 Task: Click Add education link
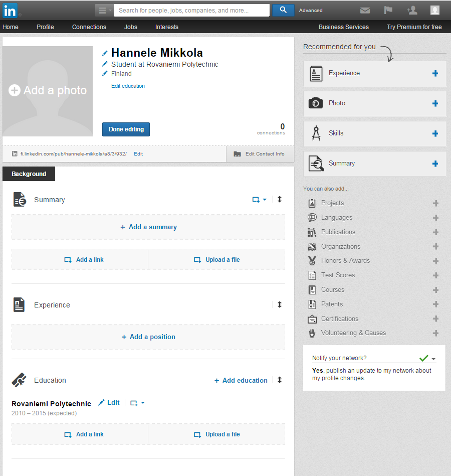(241, 380)
